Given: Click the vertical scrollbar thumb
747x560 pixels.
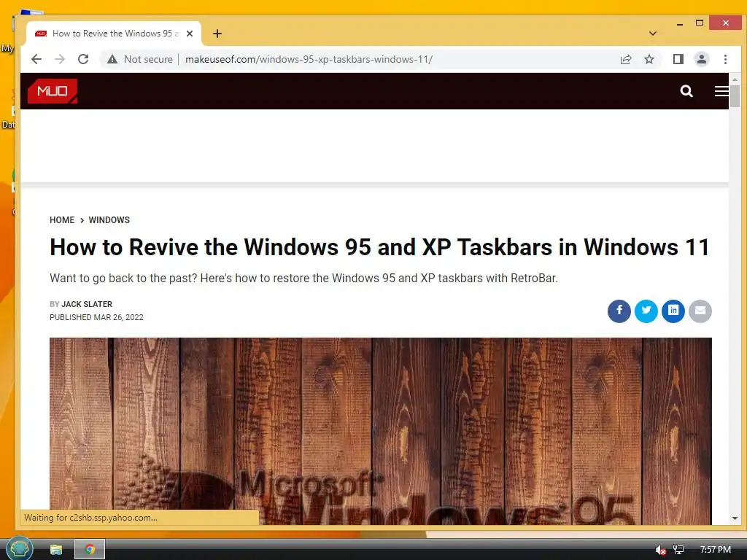Looking at the screenshot, I should [735, 96].
